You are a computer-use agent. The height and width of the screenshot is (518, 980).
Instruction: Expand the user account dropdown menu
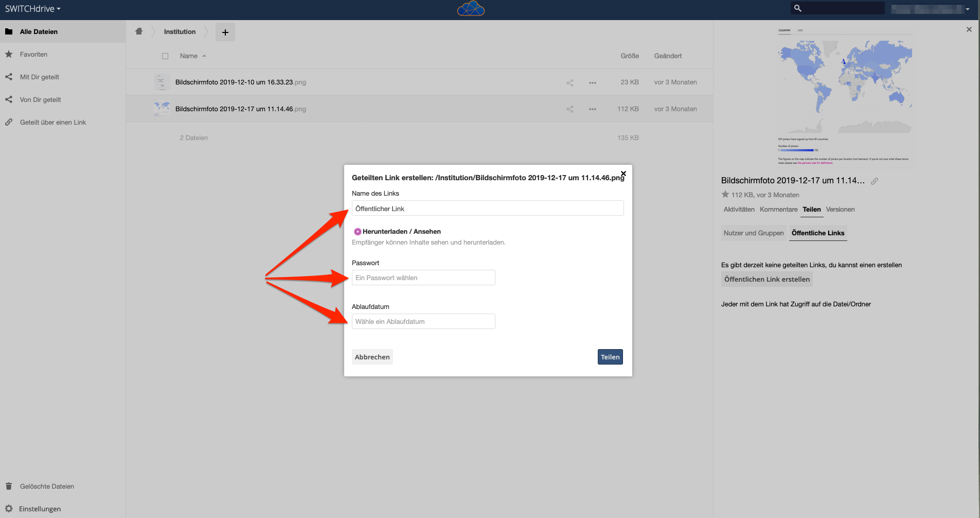pyautogui.click(x=967, y=9)
